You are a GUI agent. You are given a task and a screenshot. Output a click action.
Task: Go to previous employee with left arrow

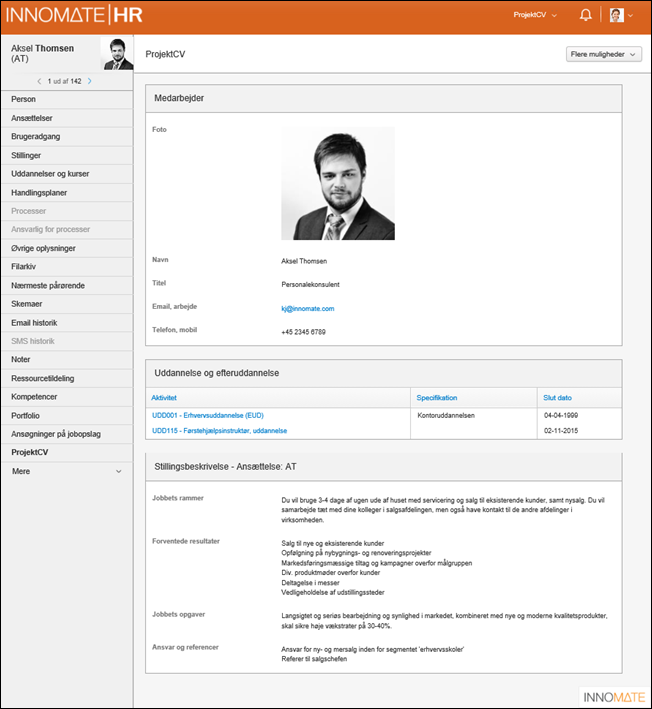pyautogui.click(x=39, y=81)
